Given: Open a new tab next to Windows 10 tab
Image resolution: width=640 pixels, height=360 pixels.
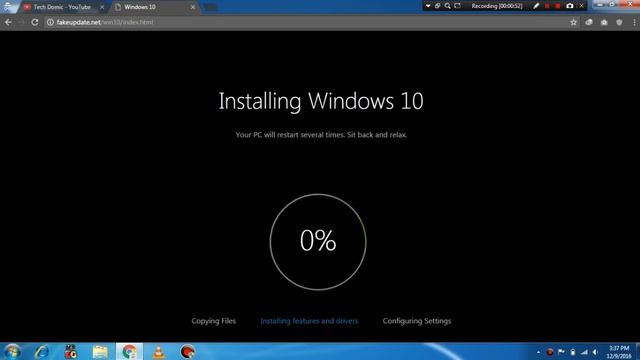Looking at the screenshot, I should pos(210,7).
